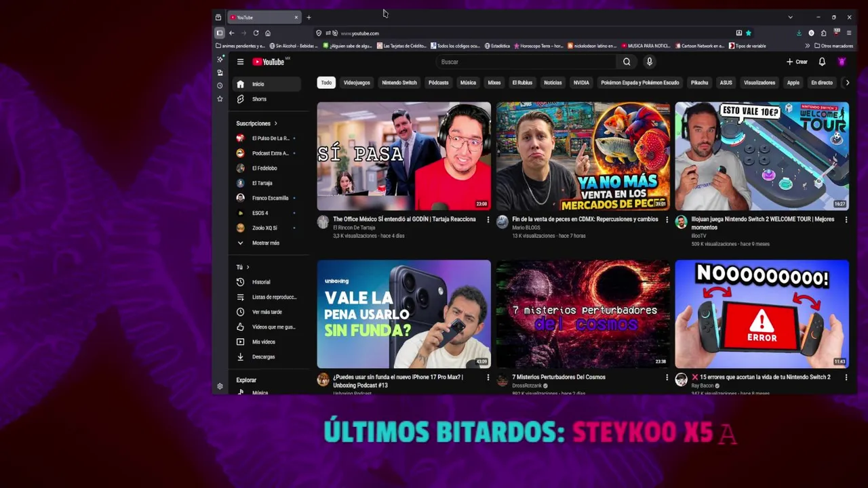The width and height of the screenshot is (868, 488).
Task: Open the 15 errores Nintendo Switch 2 title
Action: (x=761, y=377)
